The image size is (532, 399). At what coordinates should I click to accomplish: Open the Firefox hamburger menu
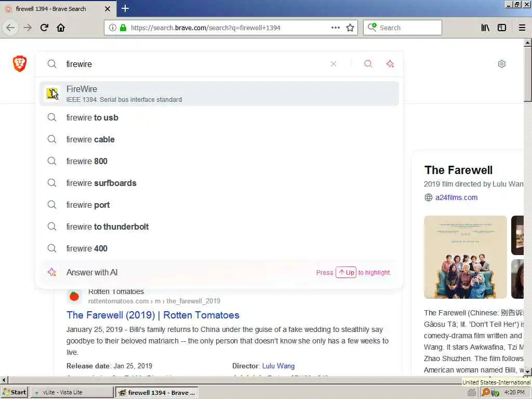pyautogui.click(x=522, y=28)
